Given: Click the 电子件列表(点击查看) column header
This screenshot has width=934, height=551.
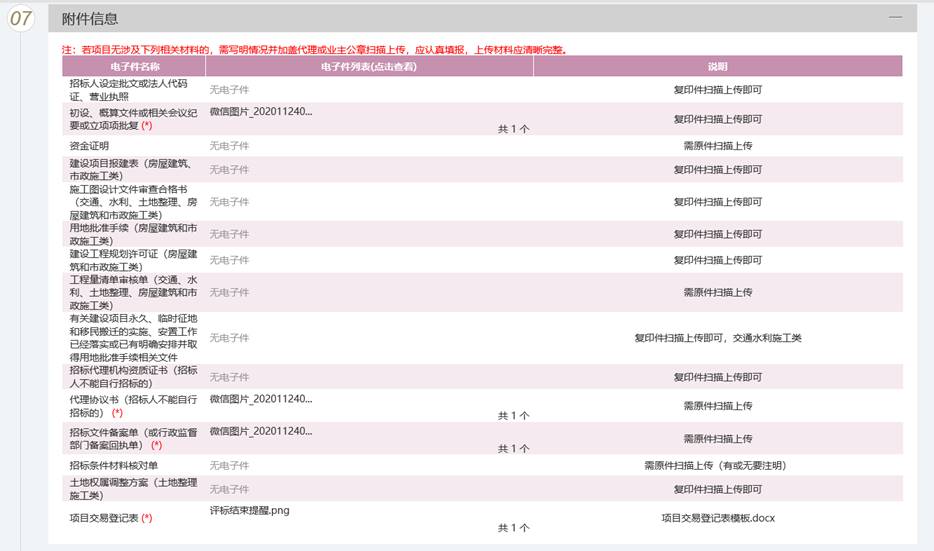Looking at the screenshot, I should [x=368, y=66].
